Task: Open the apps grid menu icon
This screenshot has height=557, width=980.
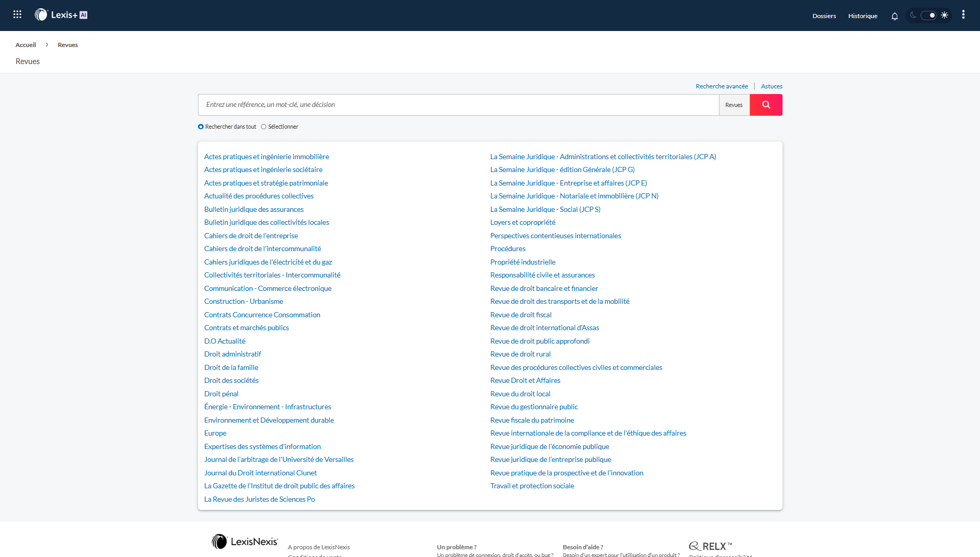Action: pyautogui.click(x=17, y=15)
